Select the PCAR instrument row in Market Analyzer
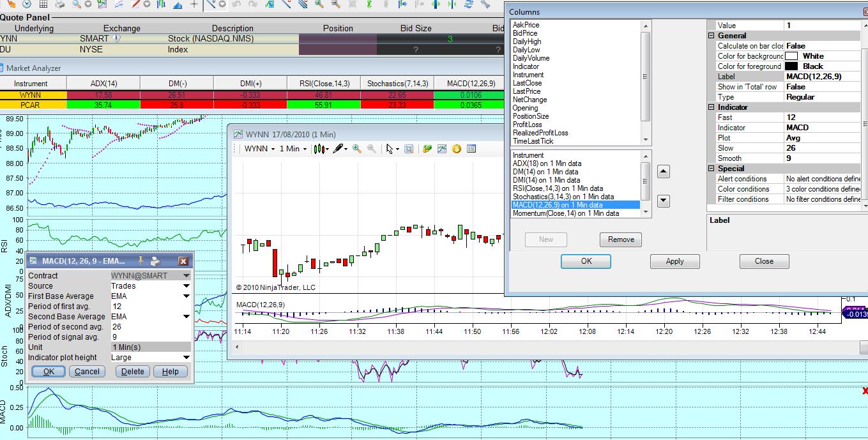Viewport: 868px width, 440px height. click(x=31, y=105)
